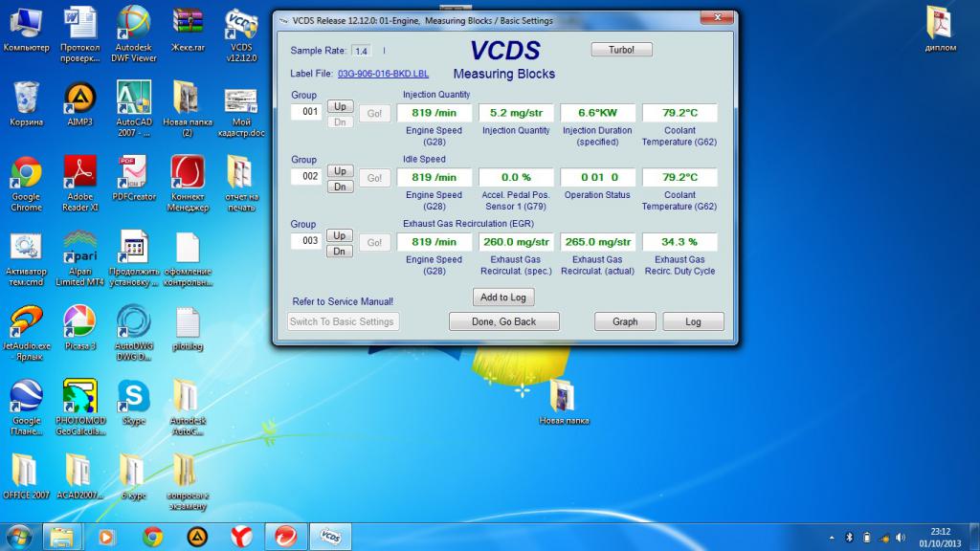This screenshot has width=980, height=551.
Task: Open Коннект Менеджер shortcut
Action: click(x=188, y=184)
